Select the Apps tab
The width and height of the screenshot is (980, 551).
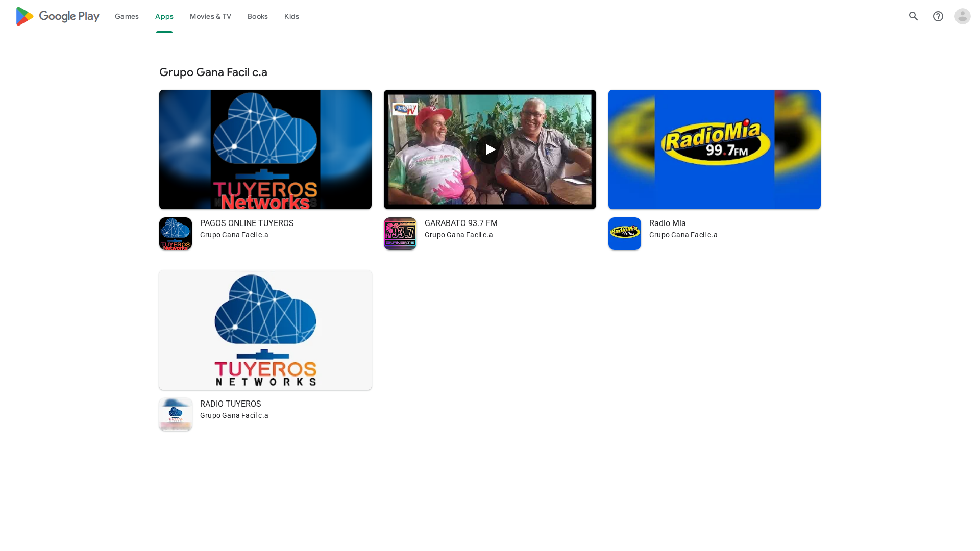164,16
